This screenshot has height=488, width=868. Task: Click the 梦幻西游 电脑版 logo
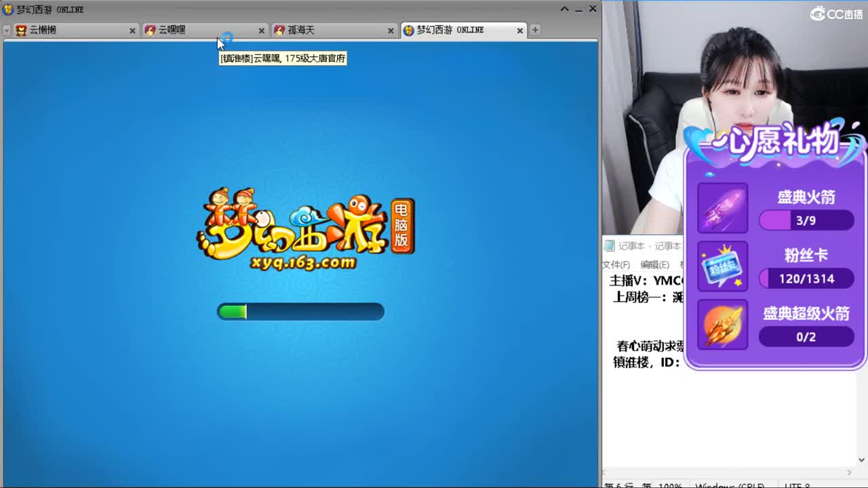tap(305, 230)
